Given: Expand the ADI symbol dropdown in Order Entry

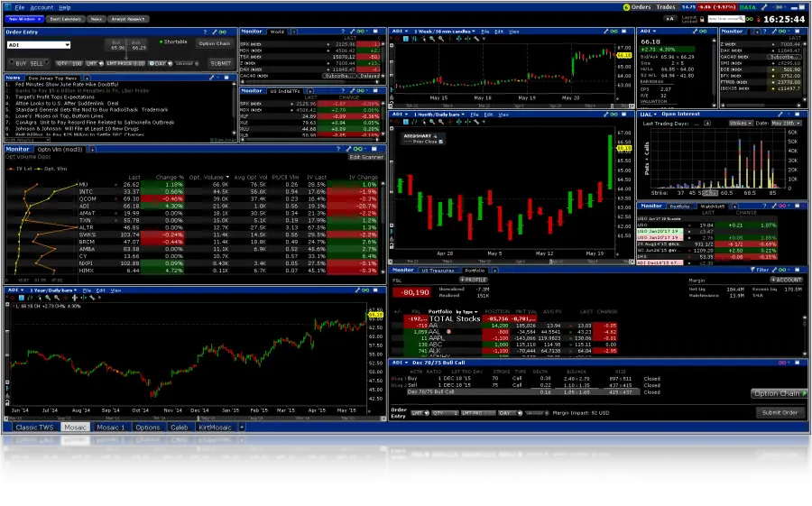Looking at the screenshot, I should [x=66, y=44].
